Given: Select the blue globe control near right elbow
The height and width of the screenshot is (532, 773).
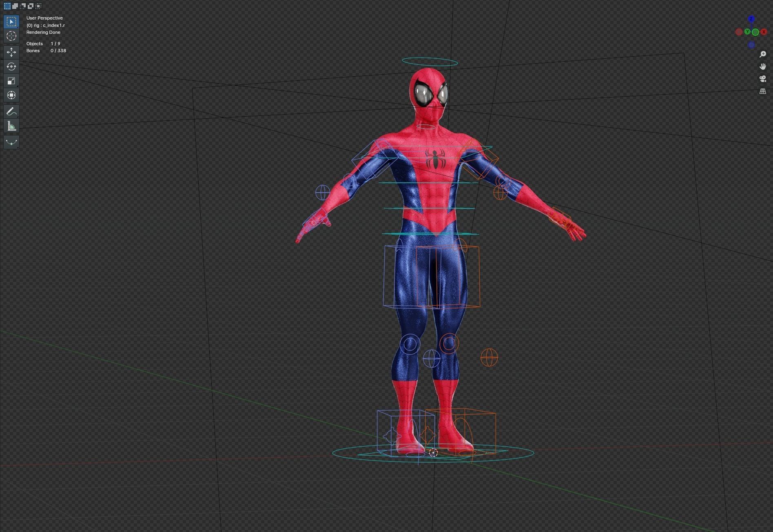Looking at the screenshot, I should (x=323, y=193).
